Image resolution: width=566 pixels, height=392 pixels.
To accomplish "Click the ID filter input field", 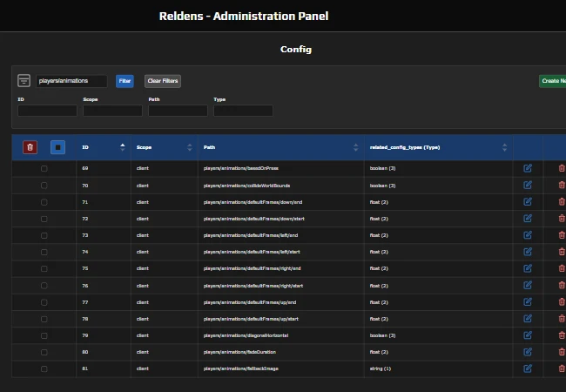I will coord(47,111).
